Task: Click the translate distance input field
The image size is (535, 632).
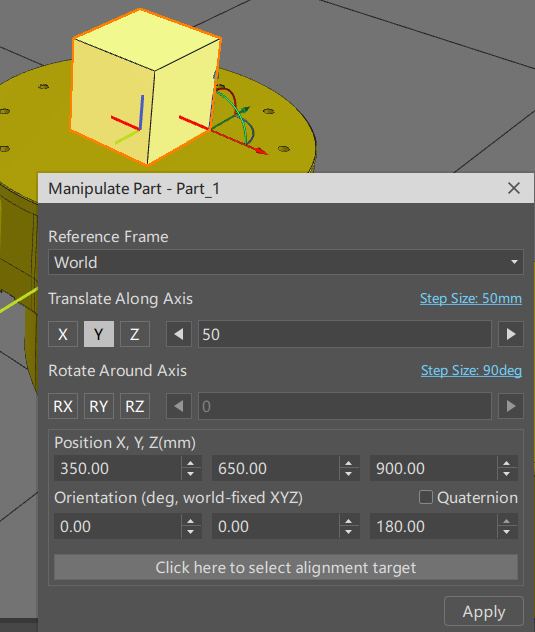Action: click(345, 334)
